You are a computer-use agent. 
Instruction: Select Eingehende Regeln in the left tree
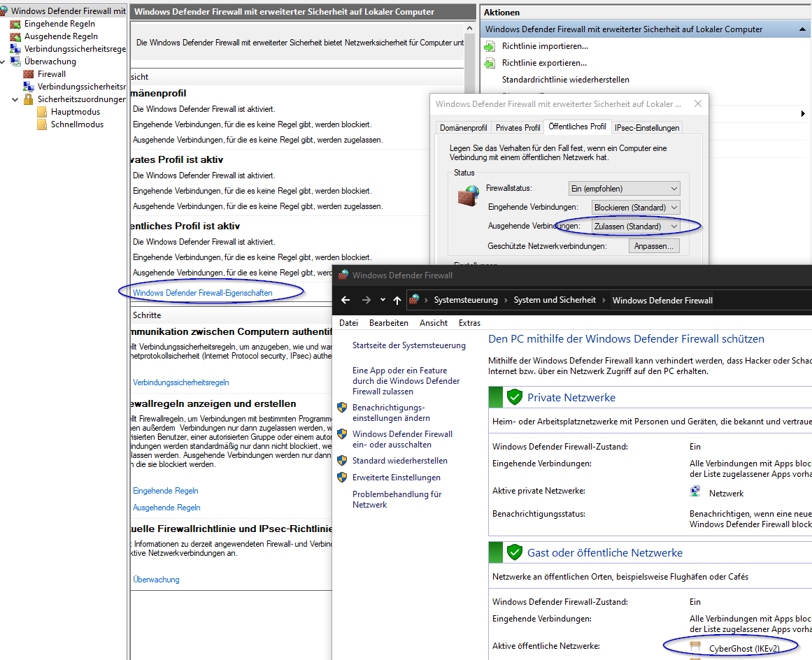(59, 24)
